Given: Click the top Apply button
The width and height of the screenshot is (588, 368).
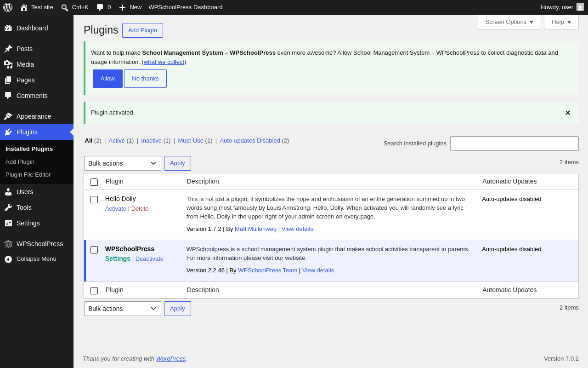Looking at the screenshot, I should click(177, 163).
